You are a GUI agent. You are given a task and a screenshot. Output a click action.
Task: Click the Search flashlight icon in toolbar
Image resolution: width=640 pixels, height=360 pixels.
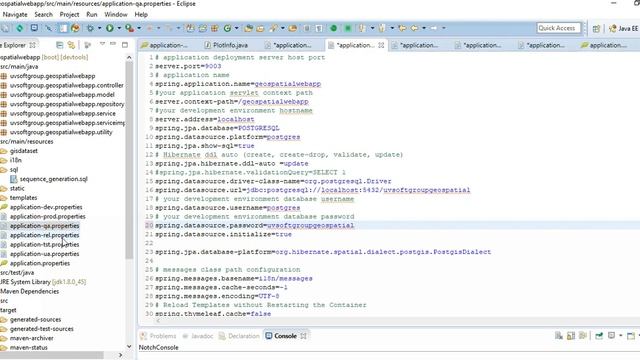pos(273,28)
